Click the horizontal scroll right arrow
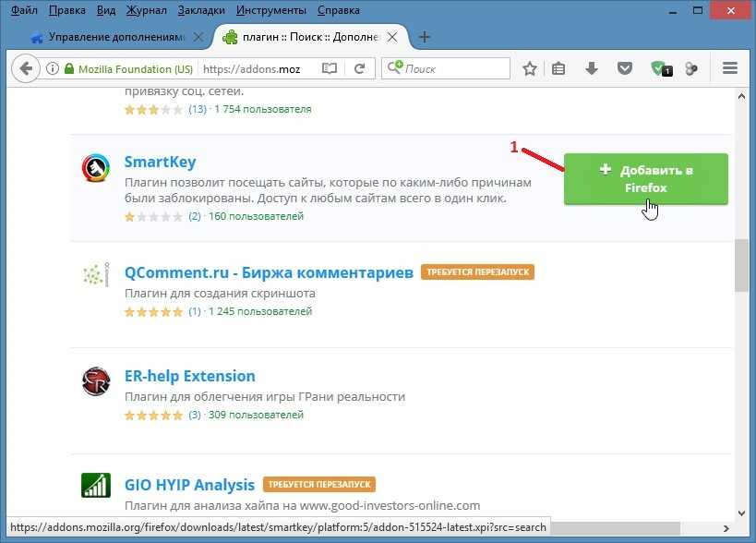 pyautogui.click(x=726, y=528)
